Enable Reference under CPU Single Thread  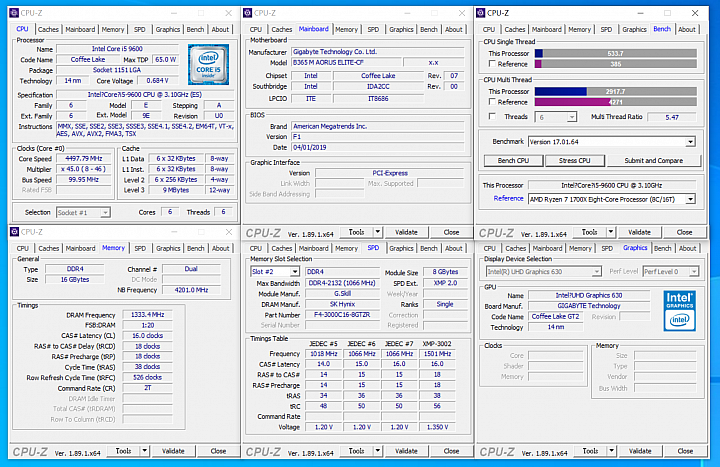[492, 64]
